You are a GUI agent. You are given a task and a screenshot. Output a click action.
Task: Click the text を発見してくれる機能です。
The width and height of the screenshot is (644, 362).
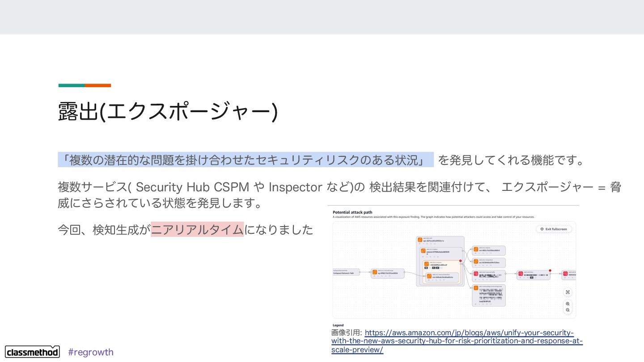point(511,160)
